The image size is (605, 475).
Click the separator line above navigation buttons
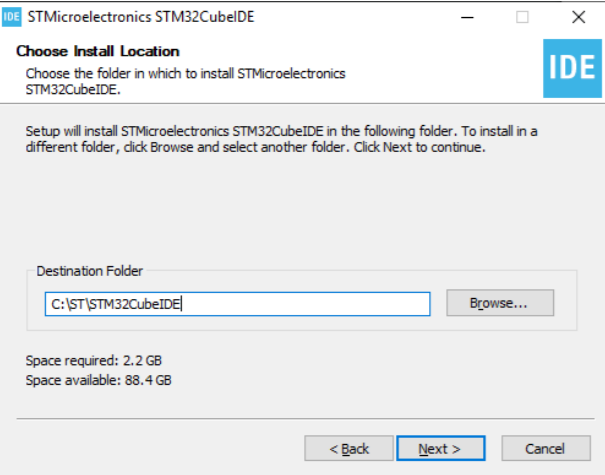(x=305, y=418)
